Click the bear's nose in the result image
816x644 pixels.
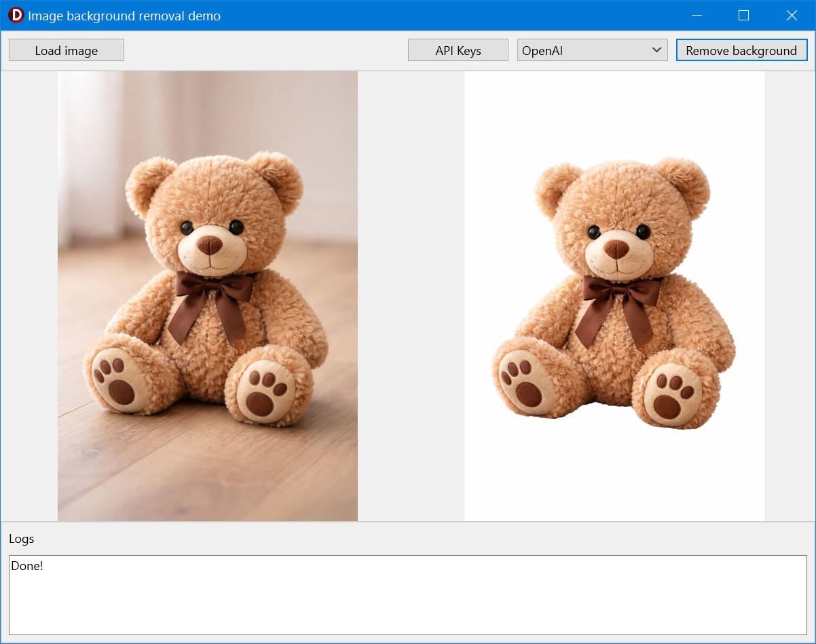click(616, 250)
